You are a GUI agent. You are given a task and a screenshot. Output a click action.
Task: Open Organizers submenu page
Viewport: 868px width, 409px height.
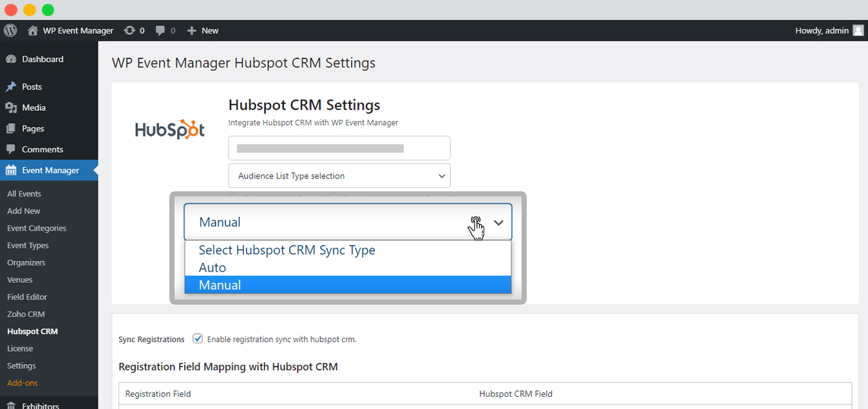pyautogui.click(x=26, y=263)
